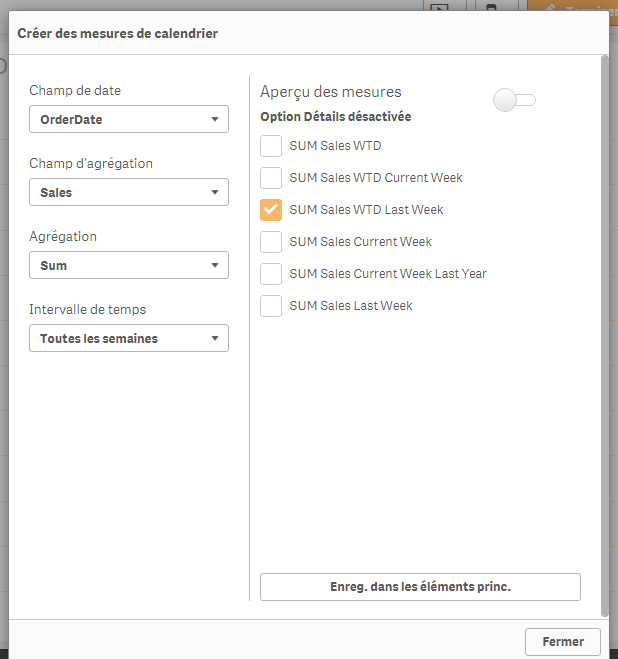Uncheck SUM Sales WTD Last Week
This screenshot has width=618, height=659.
pyautogui.click(x=271, y=210)
